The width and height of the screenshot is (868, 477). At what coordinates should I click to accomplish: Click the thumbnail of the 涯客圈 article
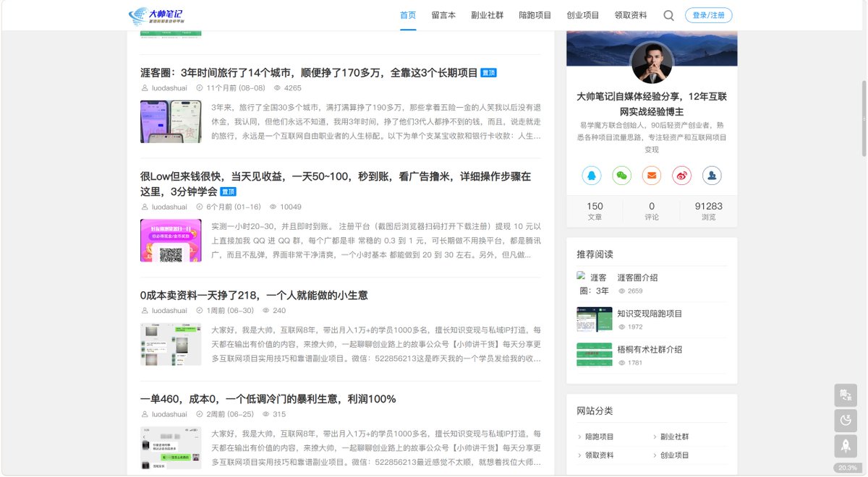click(x=171, y=121)
